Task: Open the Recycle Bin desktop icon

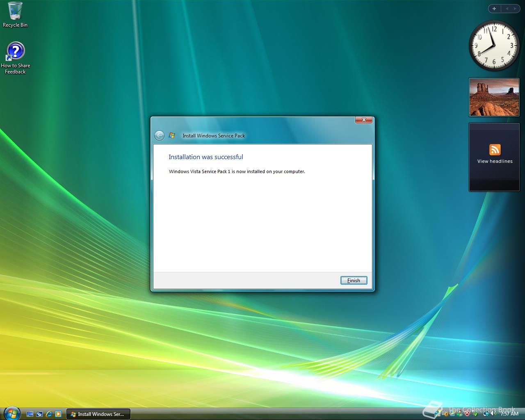Action: click(x=15, y=15)
